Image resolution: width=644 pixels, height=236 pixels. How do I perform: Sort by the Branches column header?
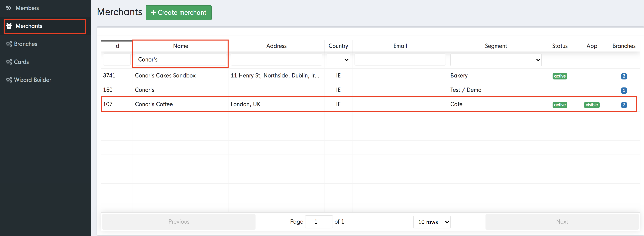pos(624,46)
